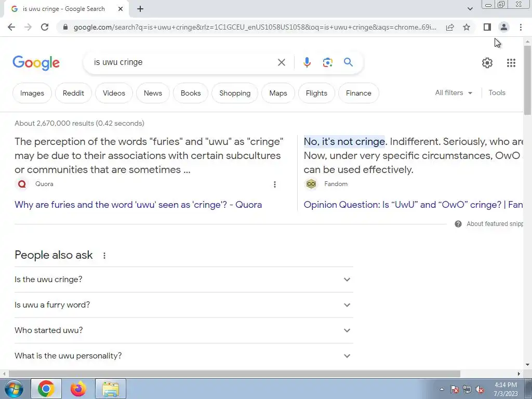Click the scroll down arrow
This screenshot has height=399, width=532.
click(x=527, y=365)
